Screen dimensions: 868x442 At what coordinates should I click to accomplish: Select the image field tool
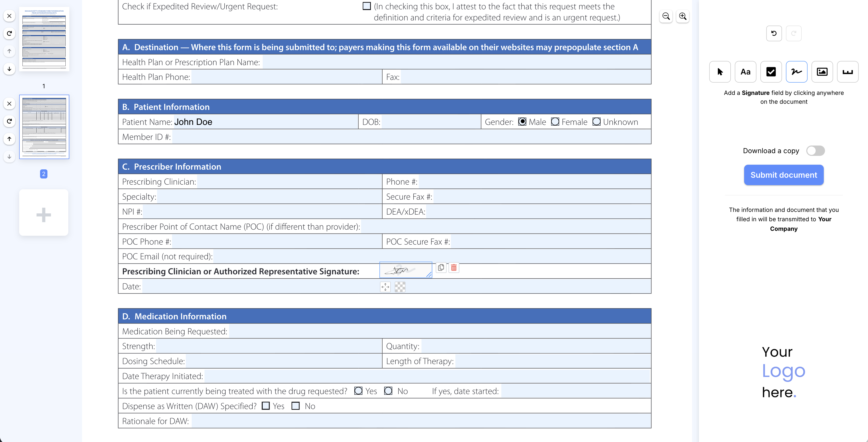[x=822, y=72]
